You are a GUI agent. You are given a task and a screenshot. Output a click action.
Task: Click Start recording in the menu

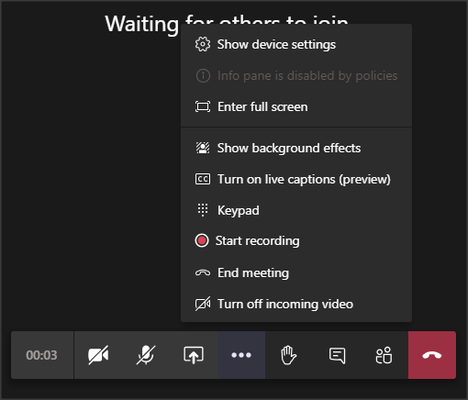(296, 241)
